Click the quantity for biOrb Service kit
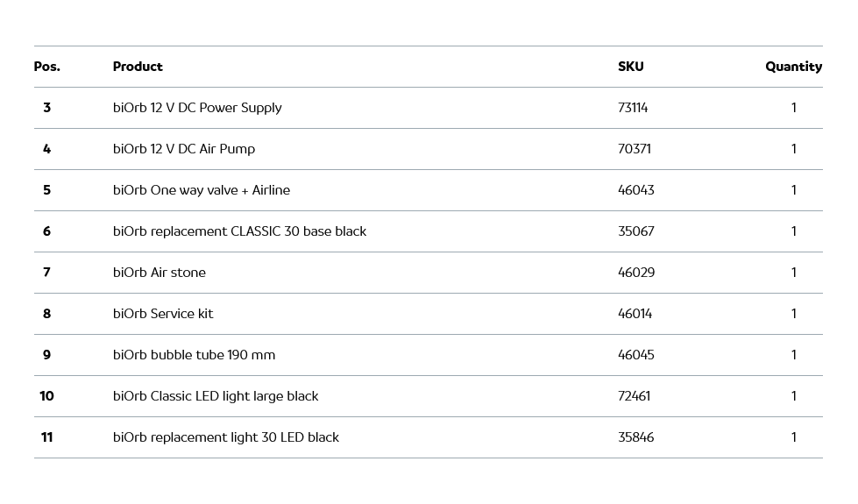The width and height of the screenshot is (858, 504). pos(794,314)
